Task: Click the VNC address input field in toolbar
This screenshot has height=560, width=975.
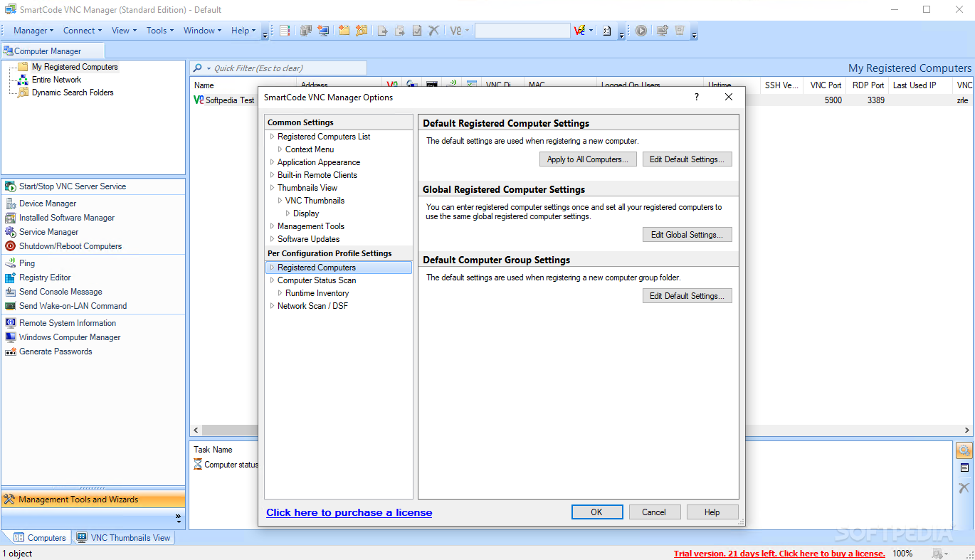Action: point(522,31)
